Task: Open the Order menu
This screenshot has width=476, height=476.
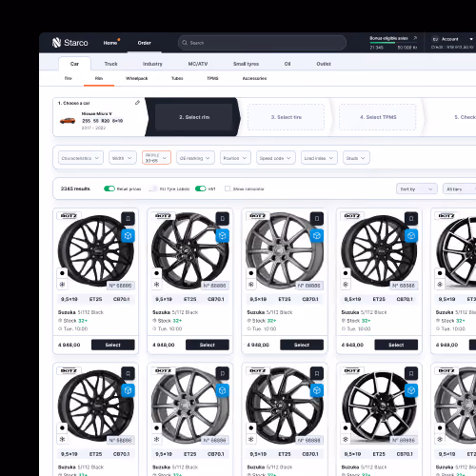Action: (x=145, y=43)
